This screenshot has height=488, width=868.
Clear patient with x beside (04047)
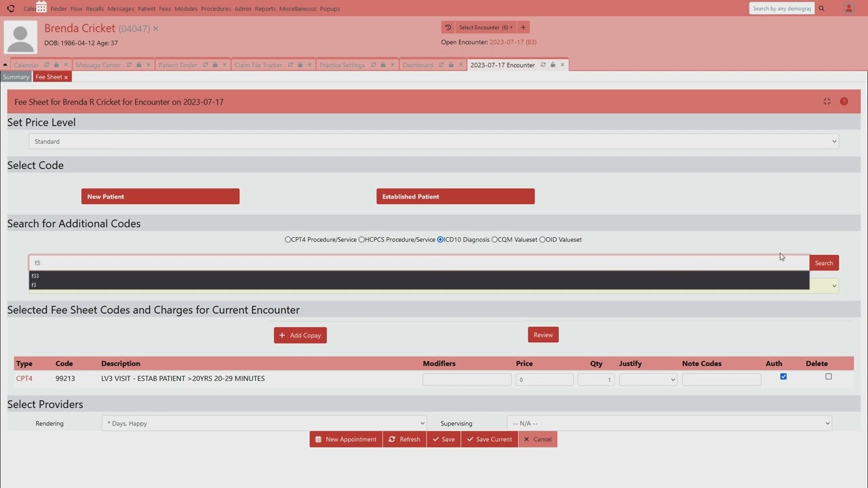point(155,28)
